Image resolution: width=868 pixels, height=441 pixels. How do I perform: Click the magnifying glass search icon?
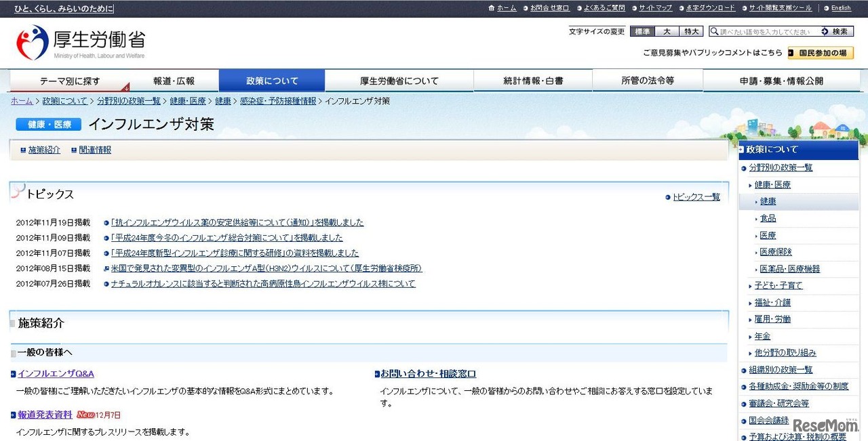[x=713, y=31]
